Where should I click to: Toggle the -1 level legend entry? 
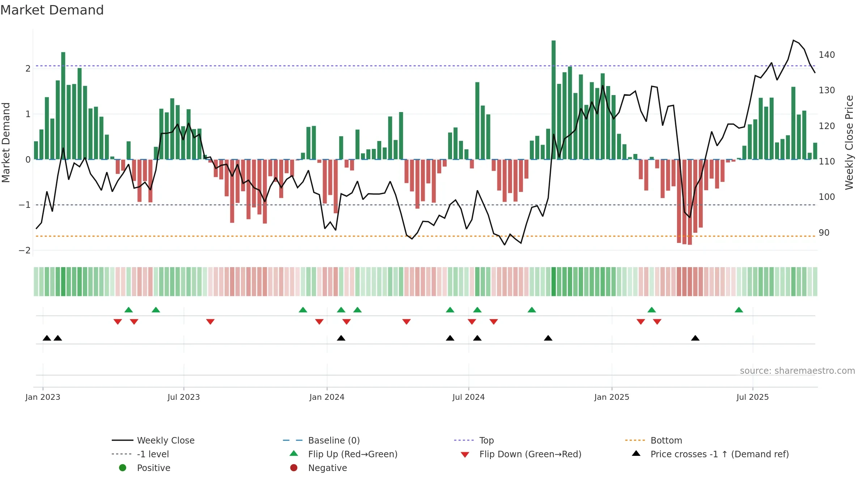(140, 454)
